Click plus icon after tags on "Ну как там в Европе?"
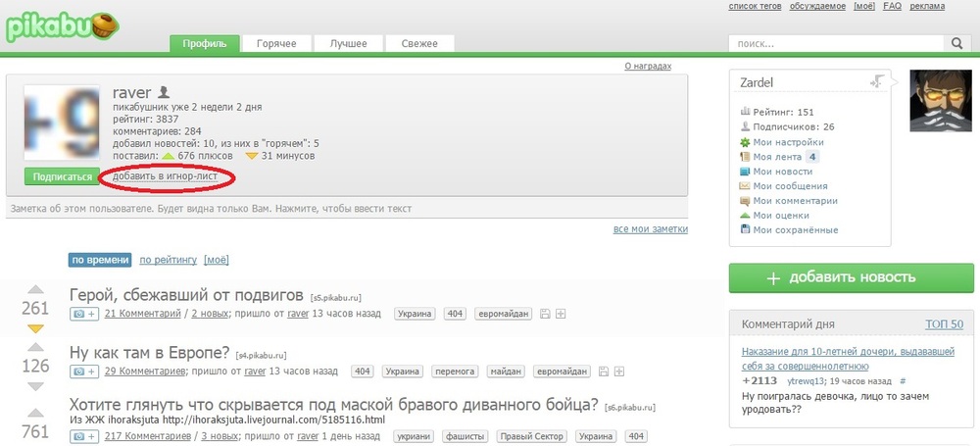This screenshot has height=446, width=980. pyautogui.click(x=617, y=372)
